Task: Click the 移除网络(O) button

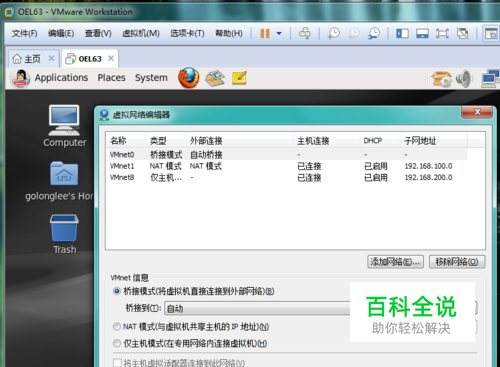Action: tap(457, 262)
